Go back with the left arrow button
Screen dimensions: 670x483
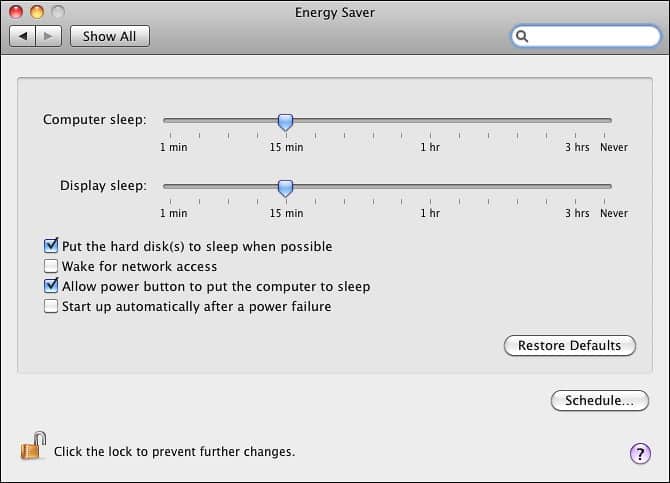tap(23, 36)
